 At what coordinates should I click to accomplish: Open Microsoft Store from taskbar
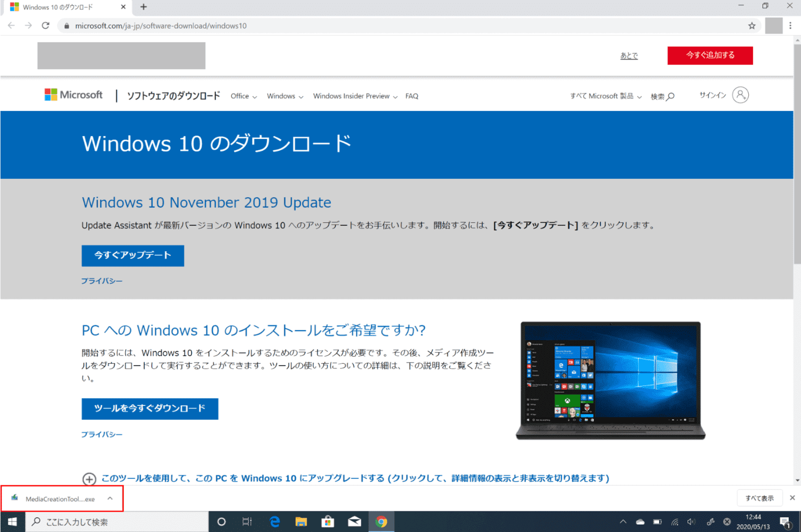pos(328,522)
